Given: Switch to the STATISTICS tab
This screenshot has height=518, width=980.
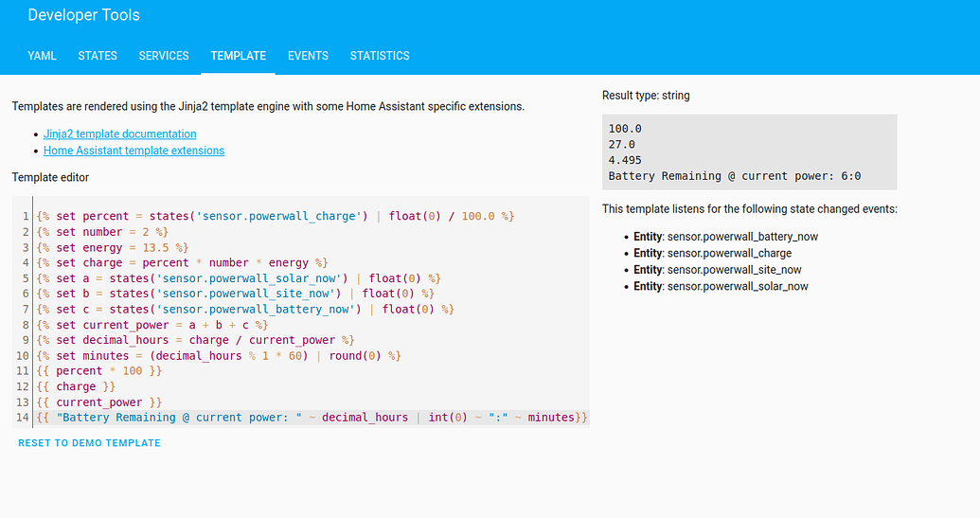Looking at the screenshot, I should point(380,56).
